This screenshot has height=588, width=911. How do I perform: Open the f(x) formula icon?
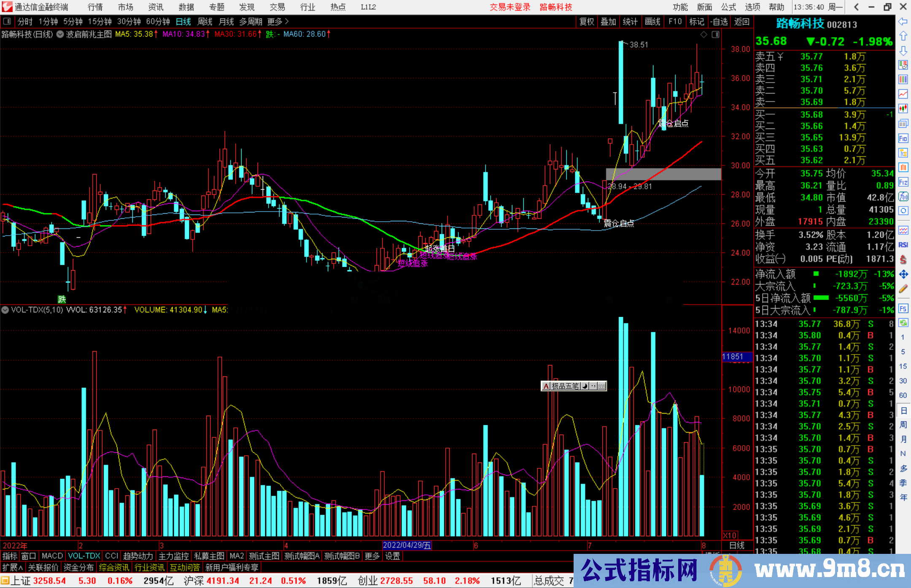pyautogui.click(x=903, y=196)
